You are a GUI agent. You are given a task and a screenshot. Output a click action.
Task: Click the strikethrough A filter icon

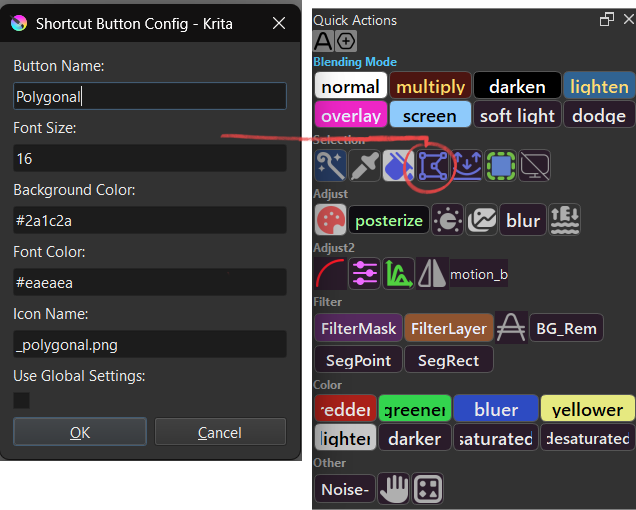[511, 328]
